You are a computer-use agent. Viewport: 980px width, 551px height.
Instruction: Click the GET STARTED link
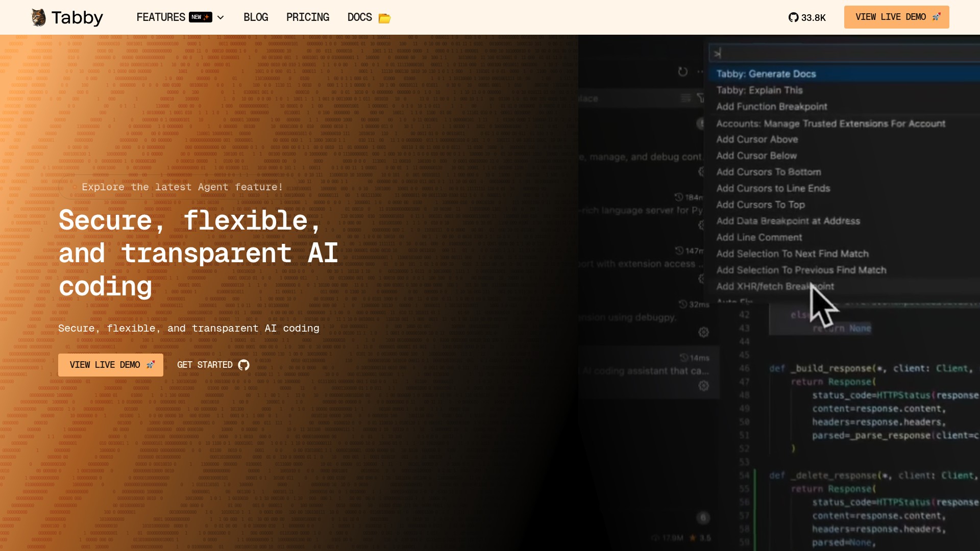pyautogui.click(x=213, y=365)
